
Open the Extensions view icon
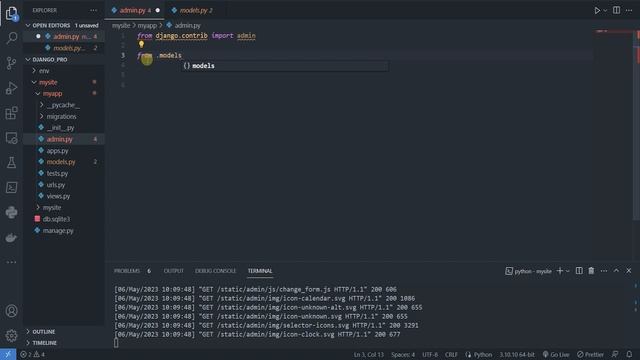point(11,113)
